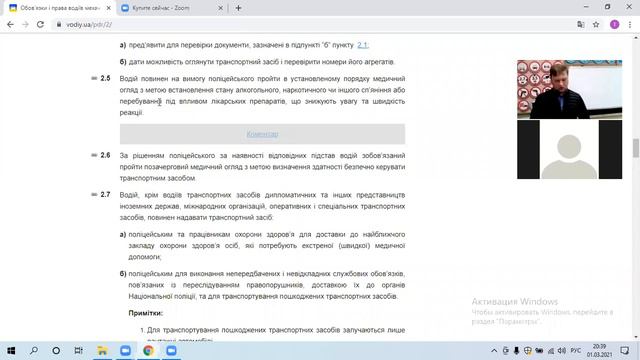
Task: Open Google Chrome from taskbar
Action: tap(148, 351)
